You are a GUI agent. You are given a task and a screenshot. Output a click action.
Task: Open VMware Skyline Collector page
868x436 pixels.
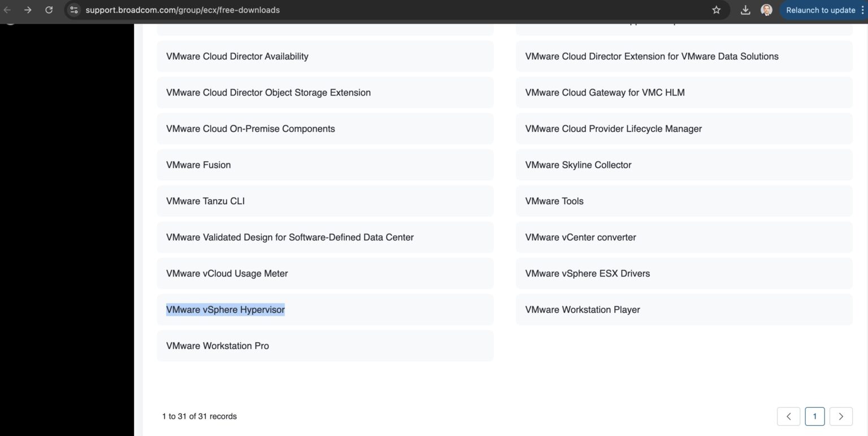coord(578,165)
